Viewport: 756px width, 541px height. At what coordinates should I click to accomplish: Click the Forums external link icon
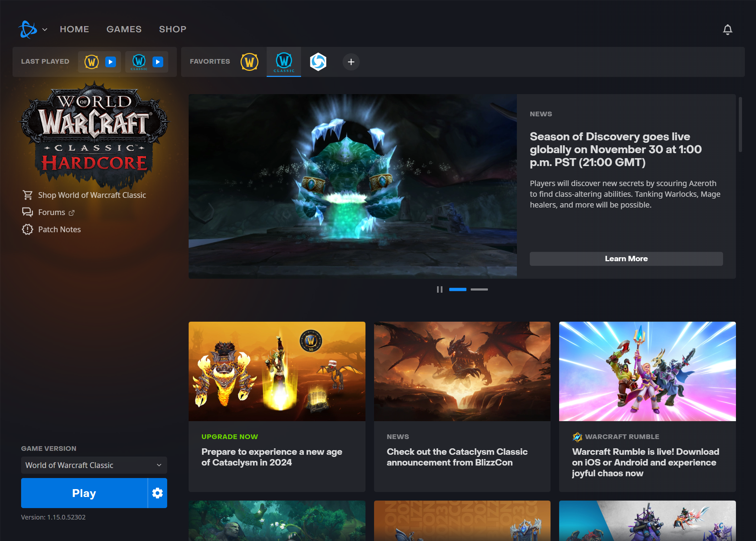coord(72,213)
